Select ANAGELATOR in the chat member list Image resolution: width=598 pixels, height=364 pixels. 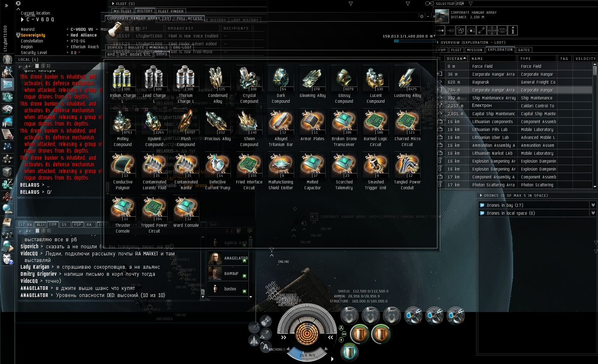coord(228,258)
